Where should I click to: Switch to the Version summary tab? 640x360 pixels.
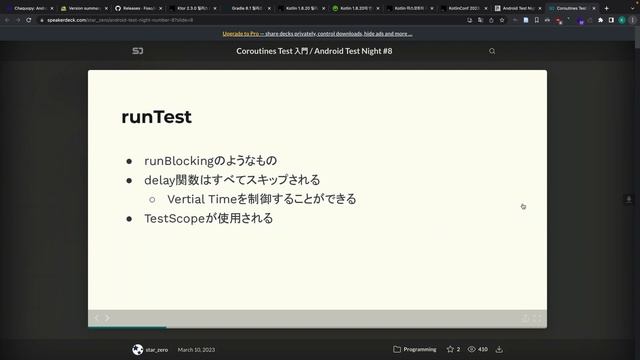pos(83,8)
